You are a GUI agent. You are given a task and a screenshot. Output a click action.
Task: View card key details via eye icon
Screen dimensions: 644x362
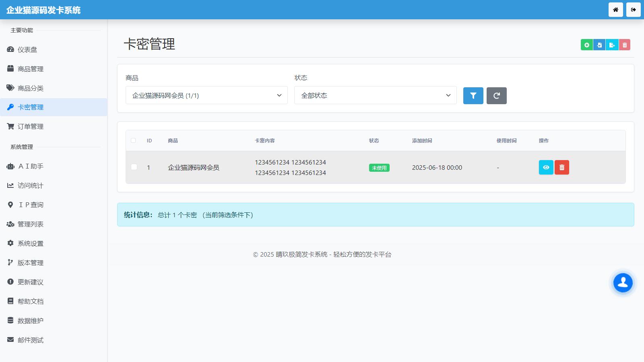click(x=546, y=167)
